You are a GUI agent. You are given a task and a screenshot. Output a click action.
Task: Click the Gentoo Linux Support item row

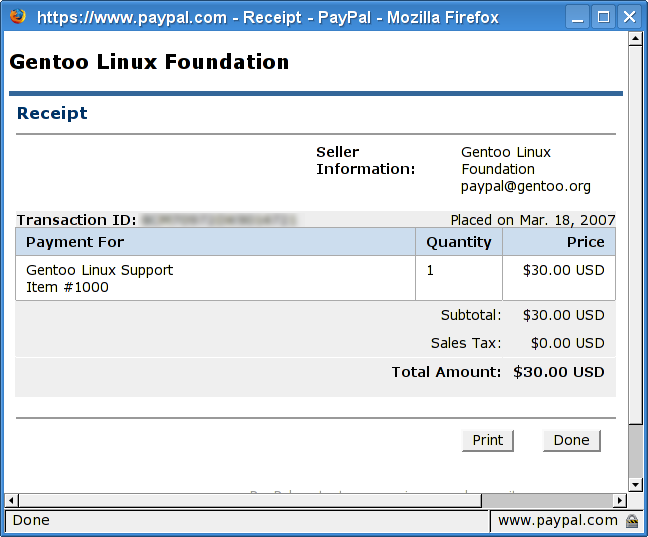click(x=100, y=278)
